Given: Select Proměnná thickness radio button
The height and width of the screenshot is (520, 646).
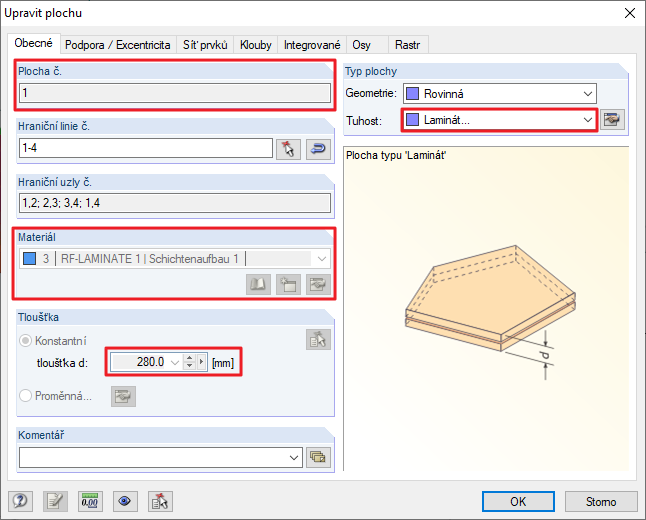Looking at the screenshot, I should (x=26, y=396).
